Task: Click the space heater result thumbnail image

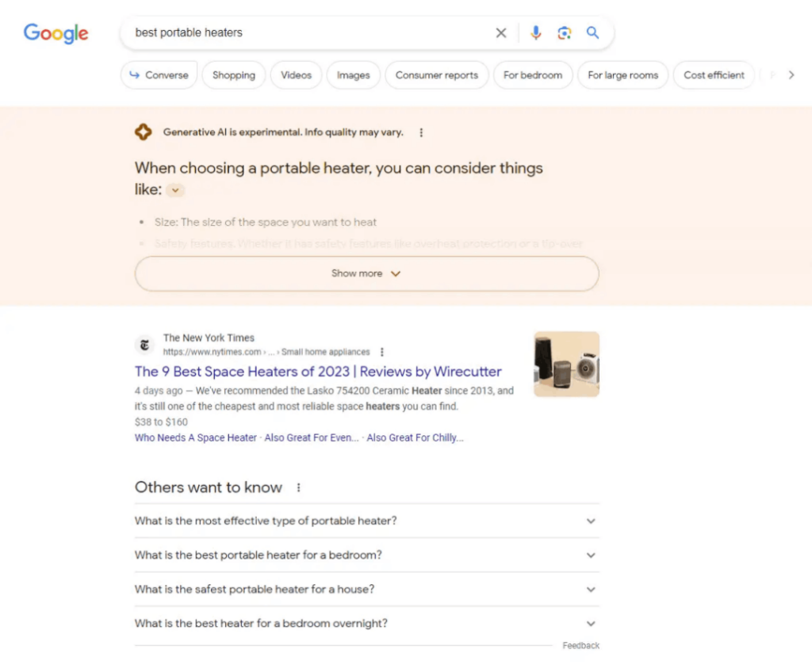Action: point(565,365)
